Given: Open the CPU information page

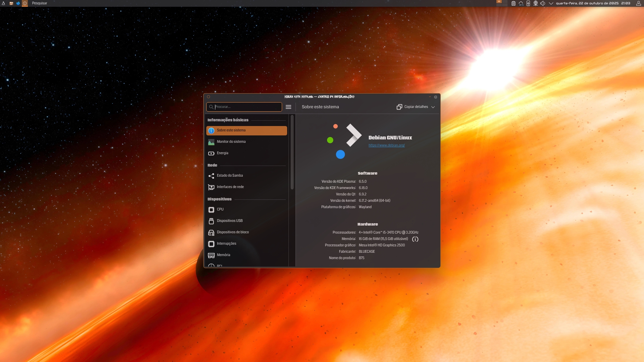Looking at the screenshot, I should (x=247, y=209).
